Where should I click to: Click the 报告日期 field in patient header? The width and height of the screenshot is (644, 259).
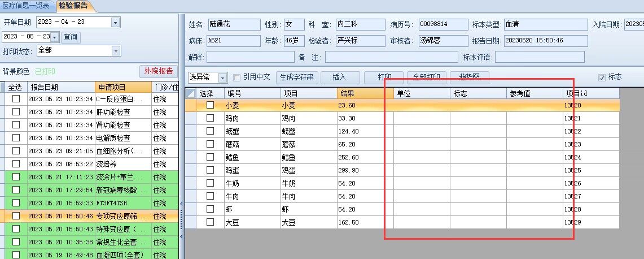545,41
